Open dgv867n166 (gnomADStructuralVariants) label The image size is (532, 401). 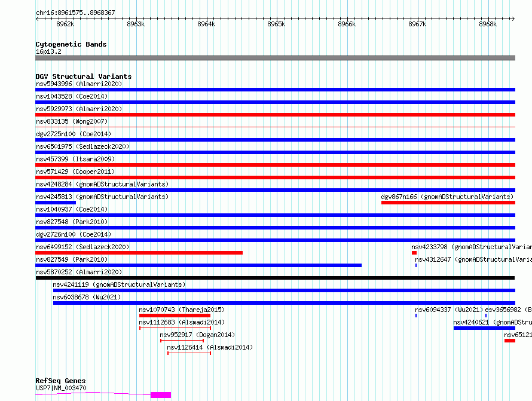click(x=447, y=197)
